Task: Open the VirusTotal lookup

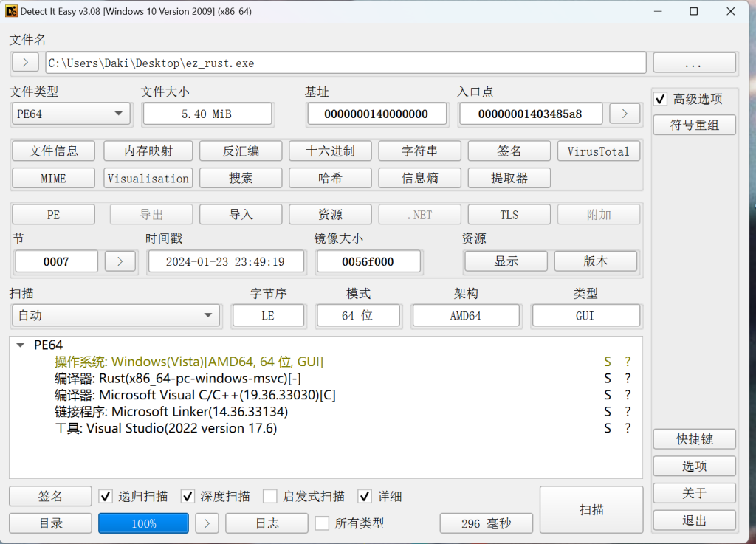Action: [x=598, y=151]
